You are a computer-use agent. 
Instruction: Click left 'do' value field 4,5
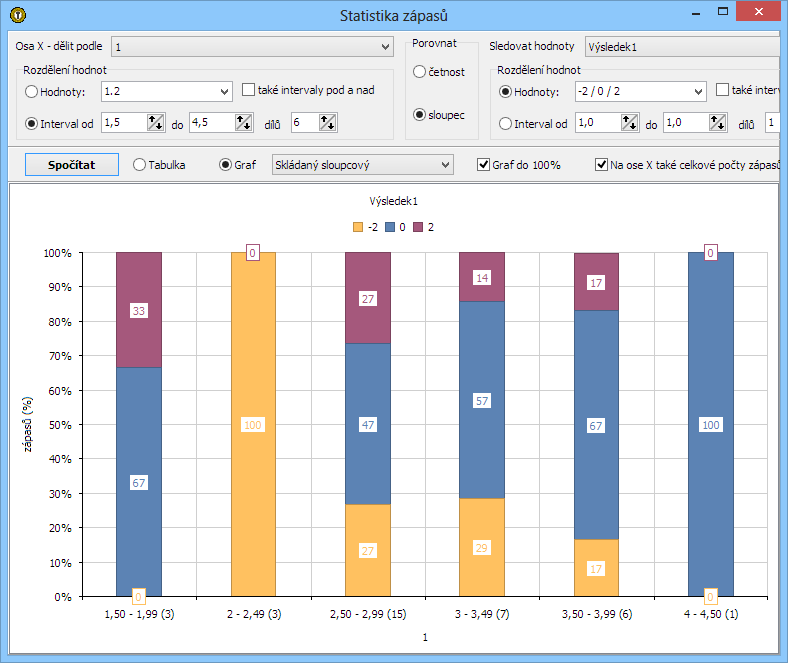[x=213, y=122]
